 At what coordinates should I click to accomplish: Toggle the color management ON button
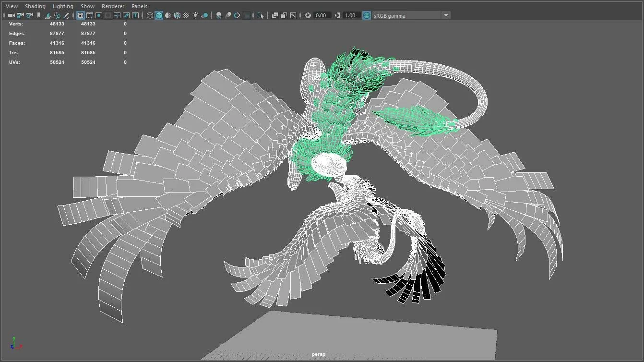tap(367, 15)
